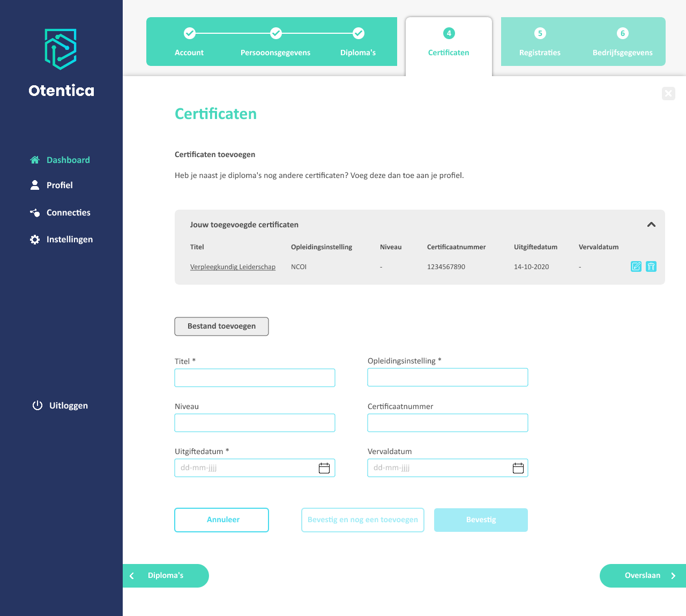The image size is (686, 616).
Task: Click the Certificaten toevoegen subheading
Action: point(215,154)
